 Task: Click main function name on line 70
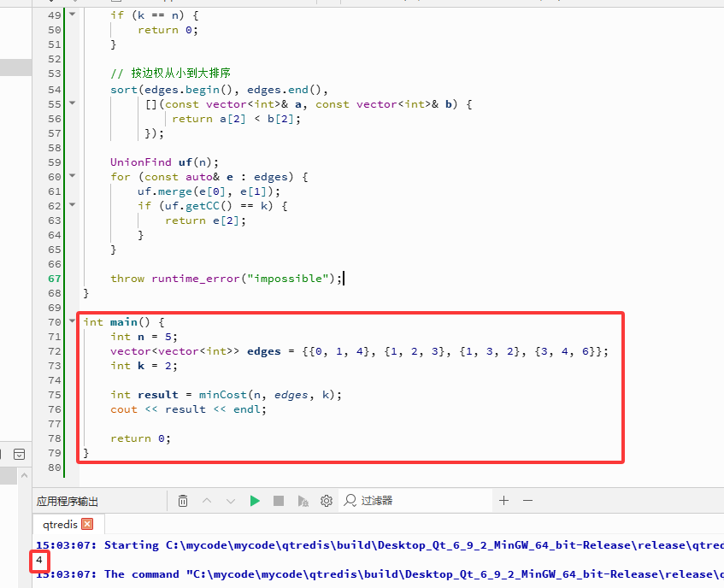(x=124, y=322)
